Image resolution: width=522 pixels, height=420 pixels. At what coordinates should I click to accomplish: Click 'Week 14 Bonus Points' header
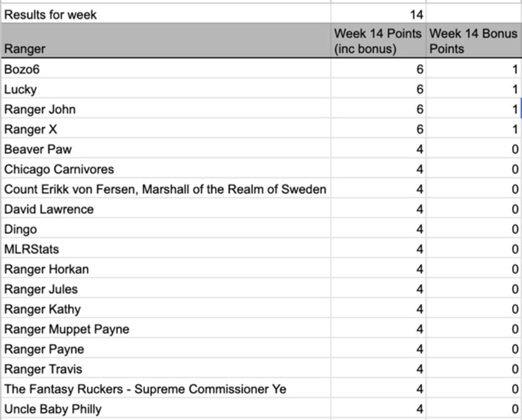(474, 41)
